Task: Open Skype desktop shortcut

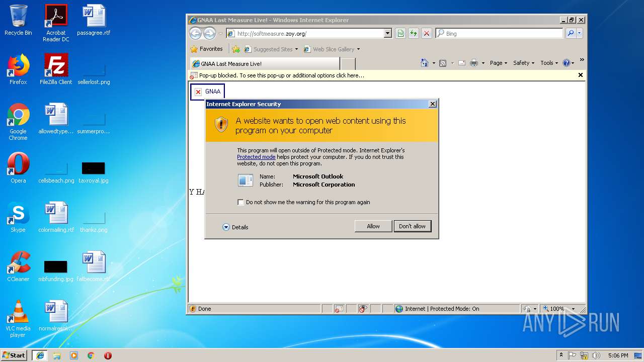Action: pyautogui.click(x=18, y=218)
